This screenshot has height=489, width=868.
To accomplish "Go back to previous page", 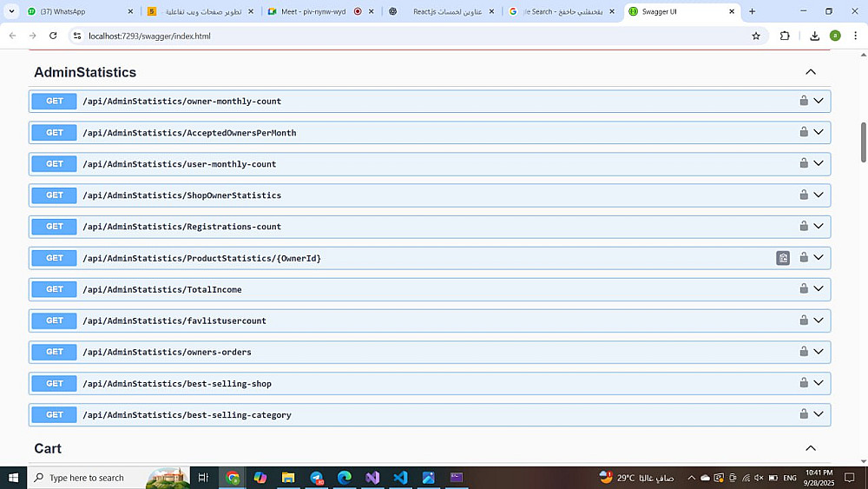I will pyautogui.click(x=13, y=36).
